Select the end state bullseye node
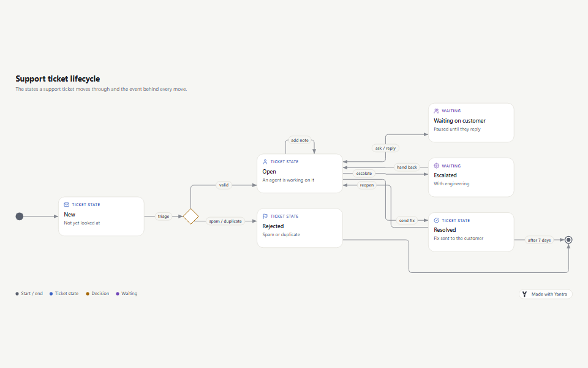588x368 pixels. [x=568, y=240]
